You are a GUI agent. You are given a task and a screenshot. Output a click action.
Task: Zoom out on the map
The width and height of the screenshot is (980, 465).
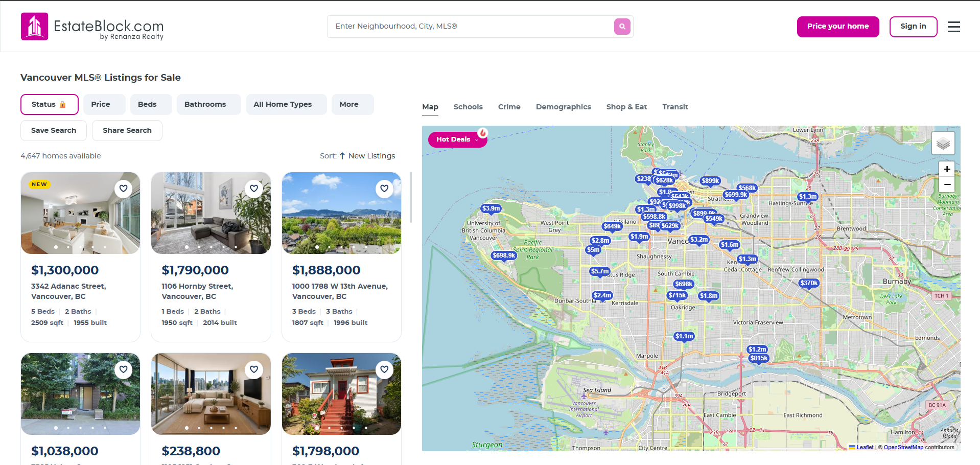coord(947,184)
